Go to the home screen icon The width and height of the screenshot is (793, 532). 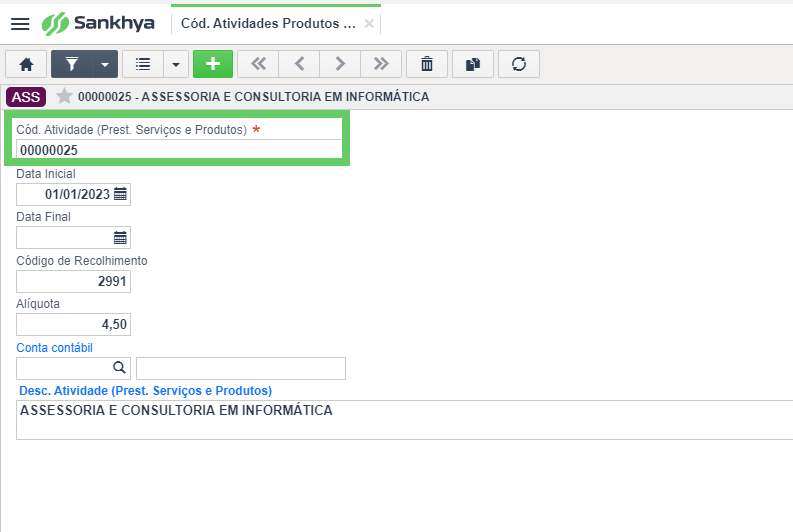[x=26, y=64]
